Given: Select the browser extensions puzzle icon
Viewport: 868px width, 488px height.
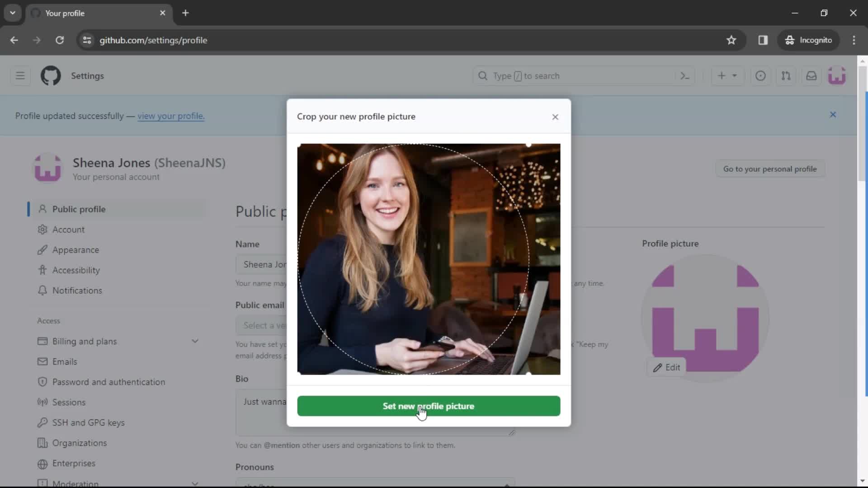Looking at the screenshot, I should [763, 40].
